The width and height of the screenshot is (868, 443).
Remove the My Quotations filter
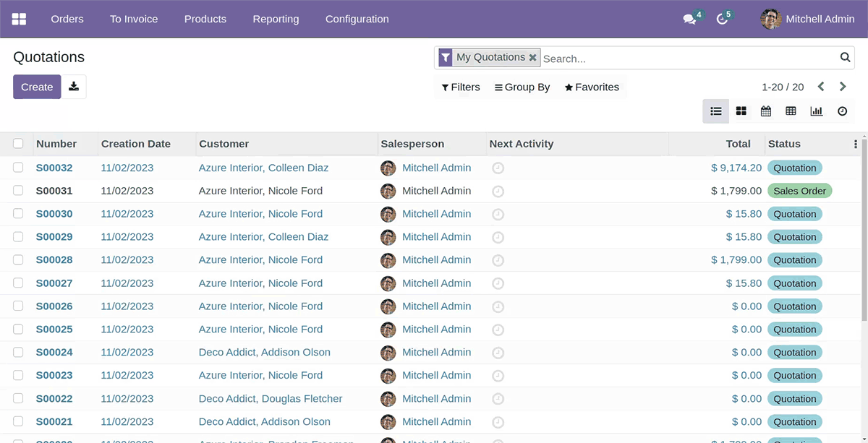point(533,58)
